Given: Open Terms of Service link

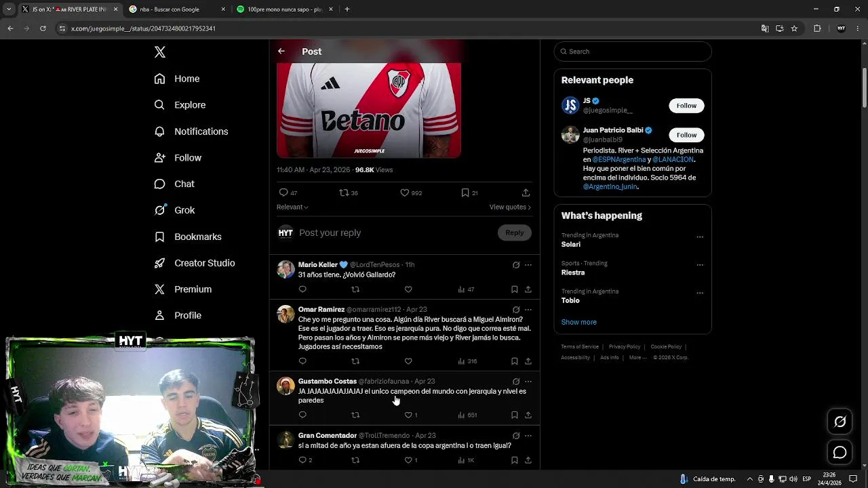Looking at the screenshot, I should click(580, 347).
